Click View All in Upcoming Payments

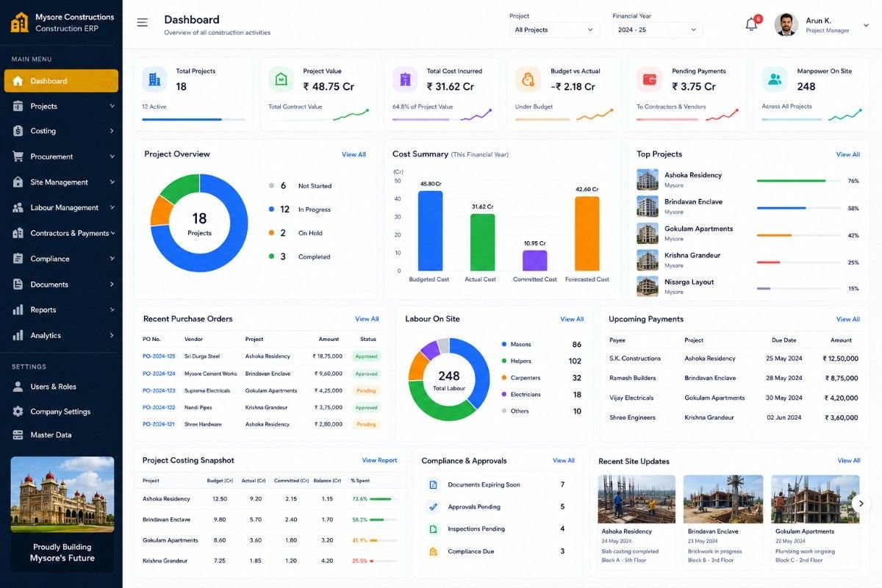[848, 320]
